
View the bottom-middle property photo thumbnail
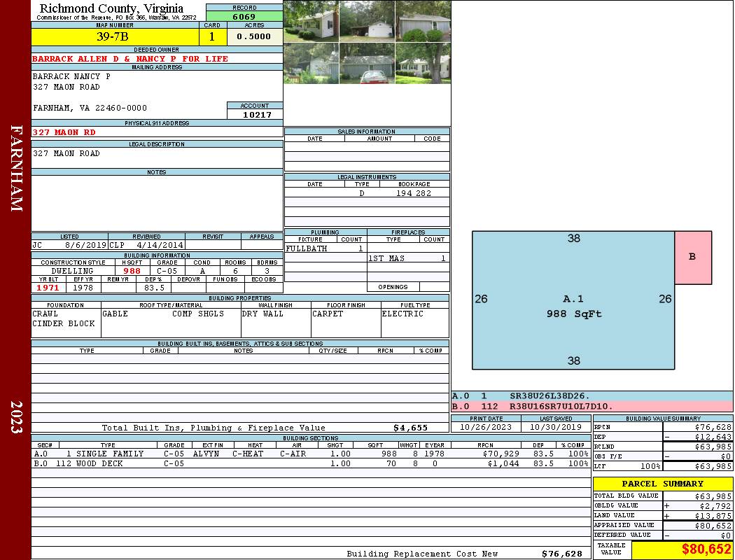(x=367, y=64)
